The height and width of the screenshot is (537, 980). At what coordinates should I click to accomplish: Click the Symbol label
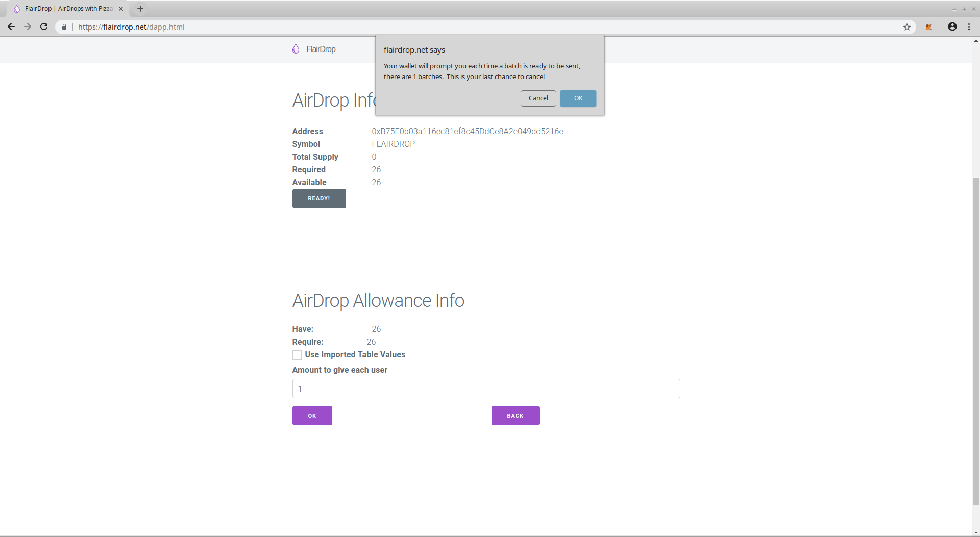(306, 144)
